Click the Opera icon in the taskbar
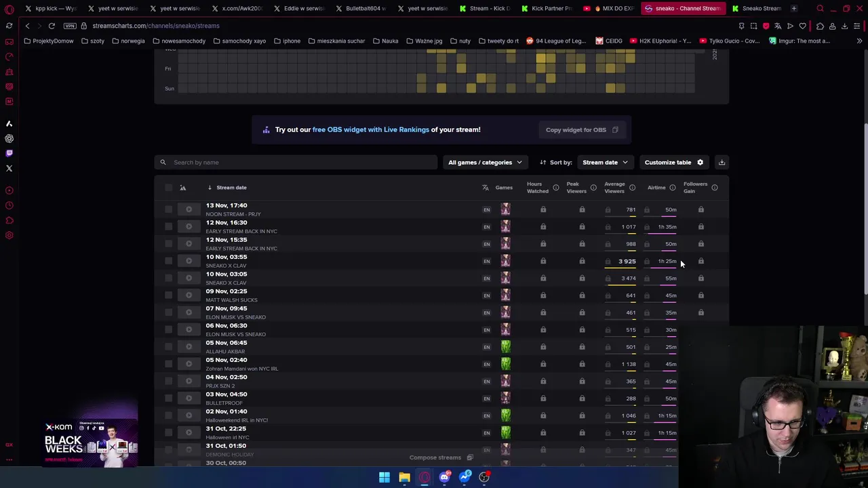 click(425, 477)
